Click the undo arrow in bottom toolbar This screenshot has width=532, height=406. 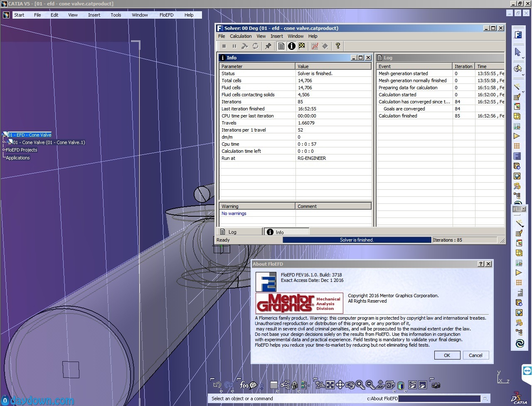[x=217, y=385]
